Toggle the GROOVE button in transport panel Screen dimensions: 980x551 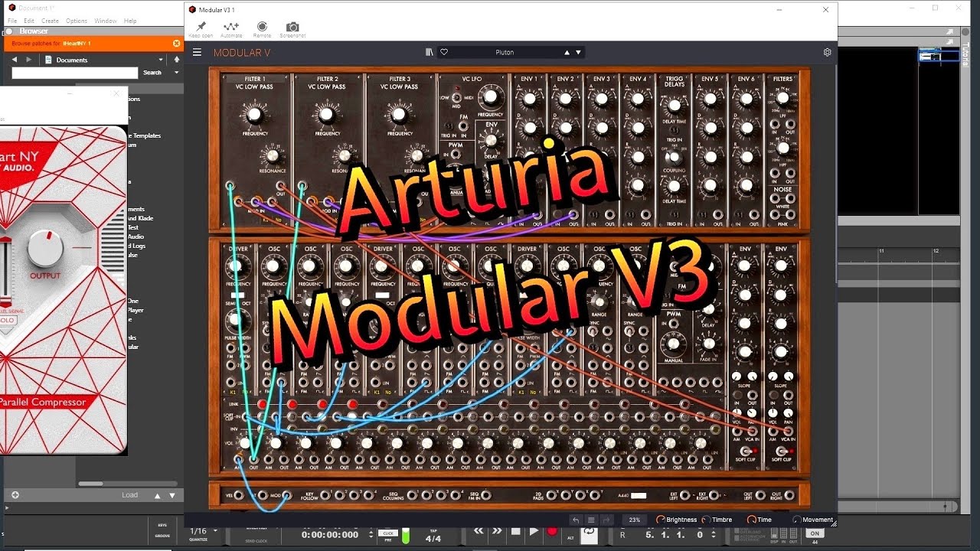click(x=162, y=536)
